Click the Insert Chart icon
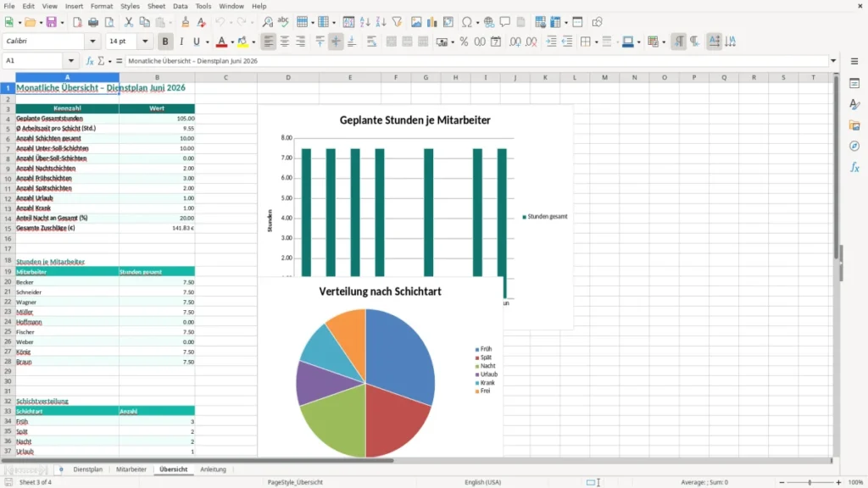 click(431, 22)
